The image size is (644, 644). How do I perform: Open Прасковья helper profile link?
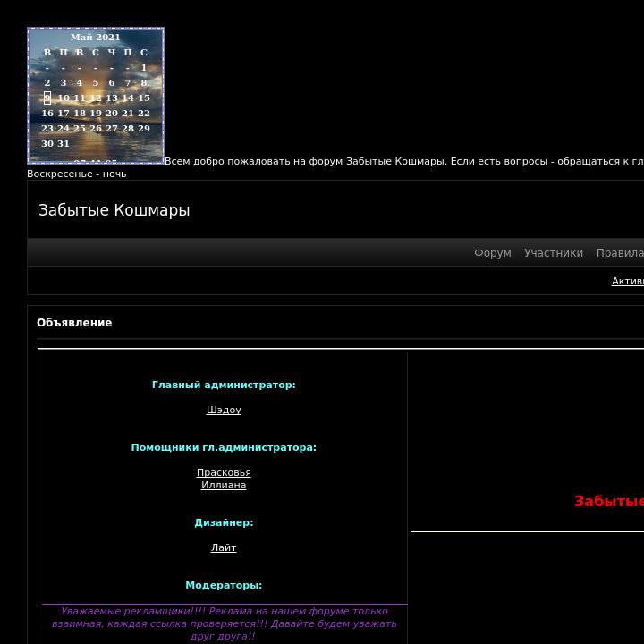click(x=224, y=473)
